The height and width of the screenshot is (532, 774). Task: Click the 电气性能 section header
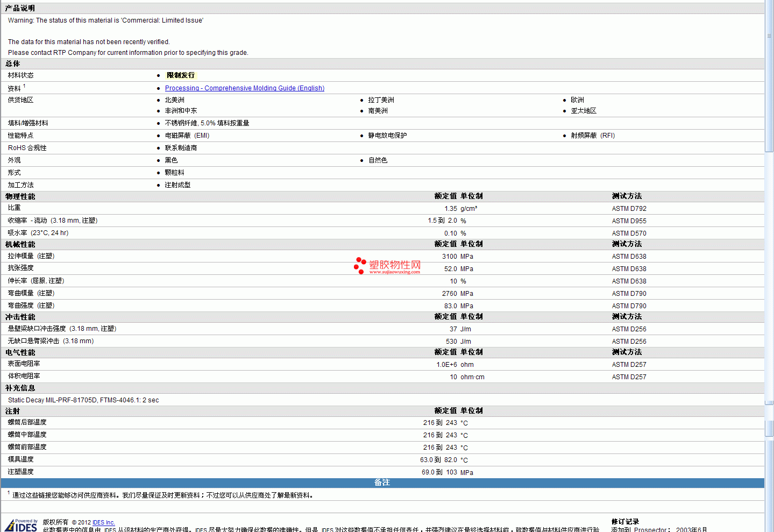coord(20,352)
